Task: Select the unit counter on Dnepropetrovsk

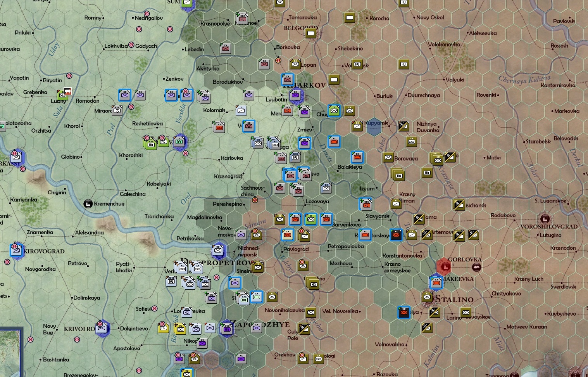Action: pyautogui.click(x=218, y=251)
